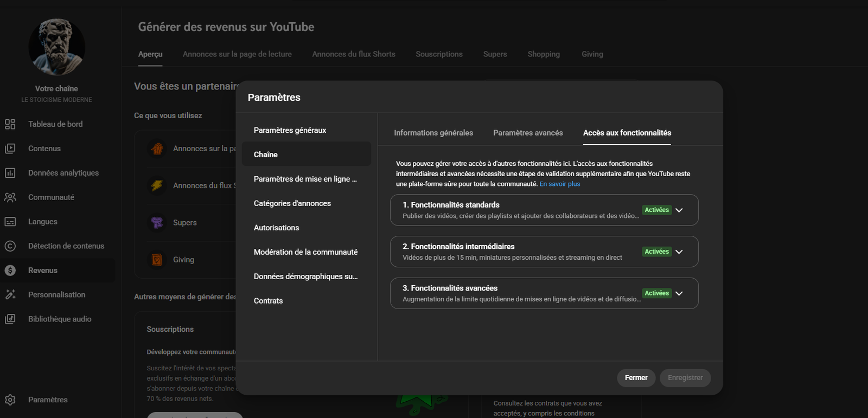The width and height of the screenshot is (868, 418).
Task: Click the Annonces du flux Shorts lightning icon
Action: 157,185
